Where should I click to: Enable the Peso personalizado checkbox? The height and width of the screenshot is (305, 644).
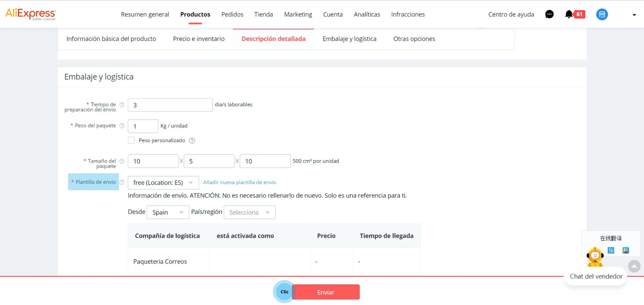131,140
